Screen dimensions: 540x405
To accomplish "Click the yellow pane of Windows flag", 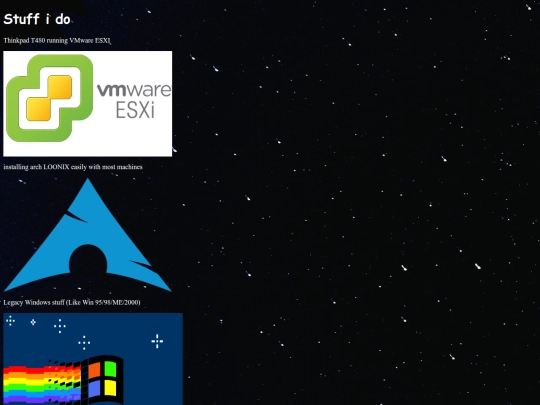I will coord(111,388).
